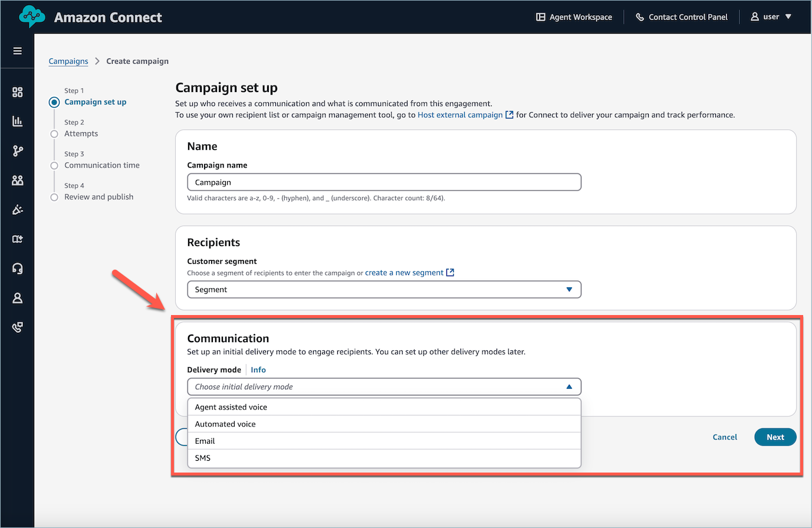Select Step 1 Campaign set up radio

coord(54,101)
